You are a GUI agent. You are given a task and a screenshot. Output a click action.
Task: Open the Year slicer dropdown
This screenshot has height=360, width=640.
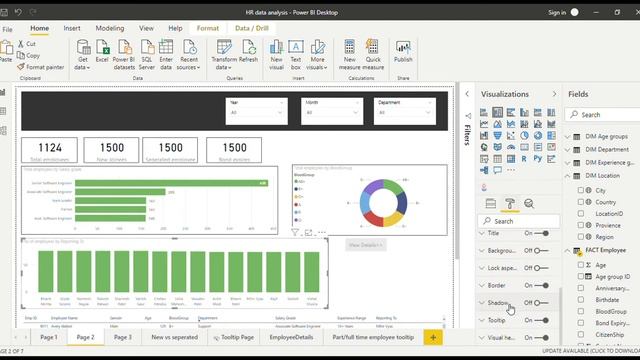280,112
